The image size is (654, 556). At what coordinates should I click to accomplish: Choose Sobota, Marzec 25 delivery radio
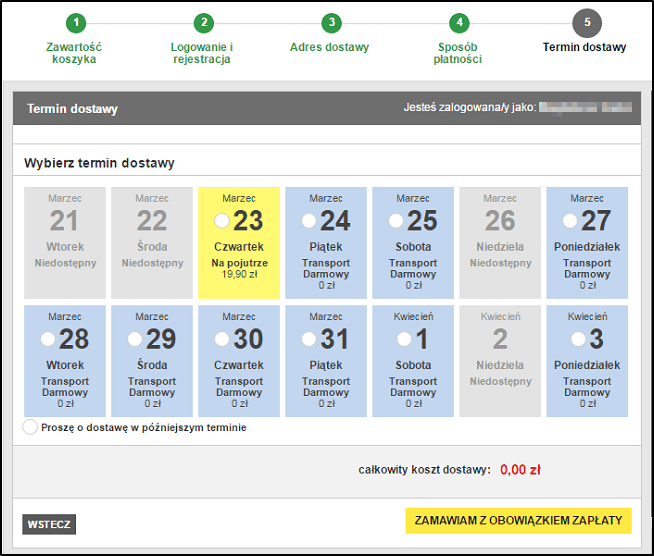pos(396,220)
